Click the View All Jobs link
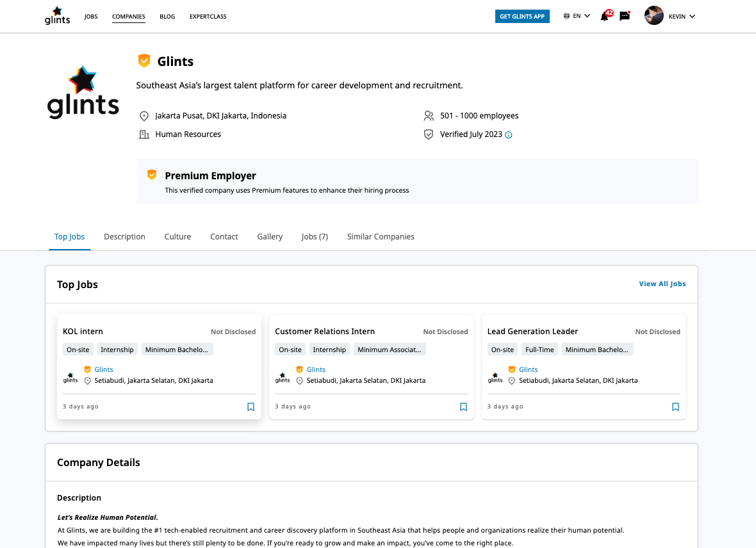The image size is (756, 548). pyautogui.click(x=662, y=284)
